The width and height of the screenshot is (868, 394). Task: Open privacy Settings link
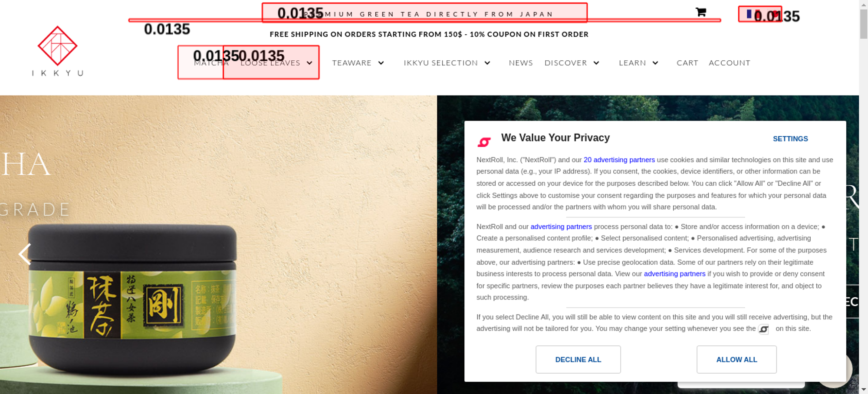click(790, 139)
